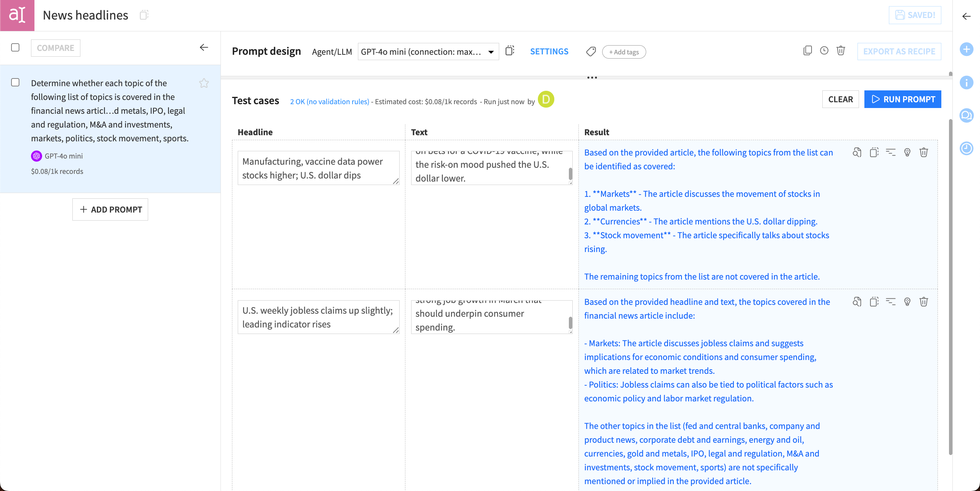Click inside the jobless claims headline field
This screenshot has height=491, width=980.
318,317
